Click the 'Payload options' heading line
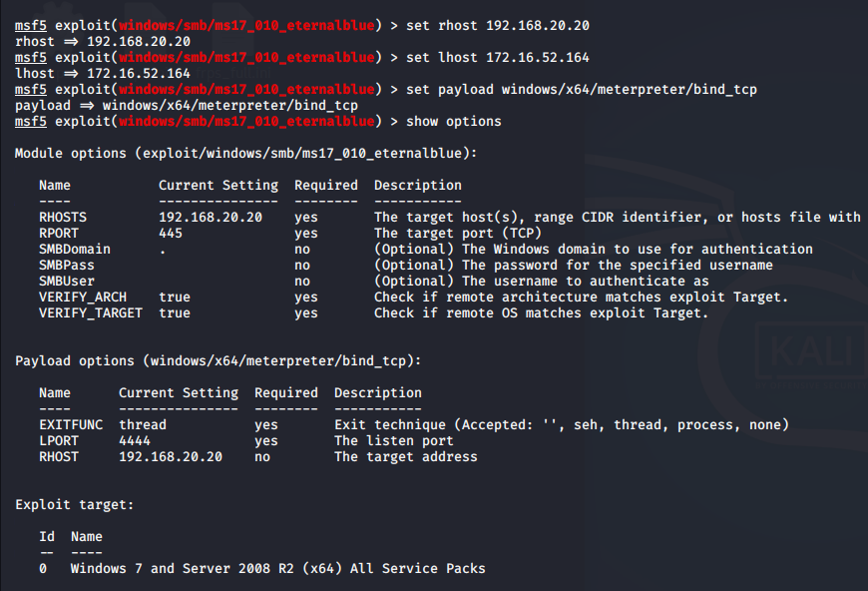868x591 pixels. [x=218, y=361]
